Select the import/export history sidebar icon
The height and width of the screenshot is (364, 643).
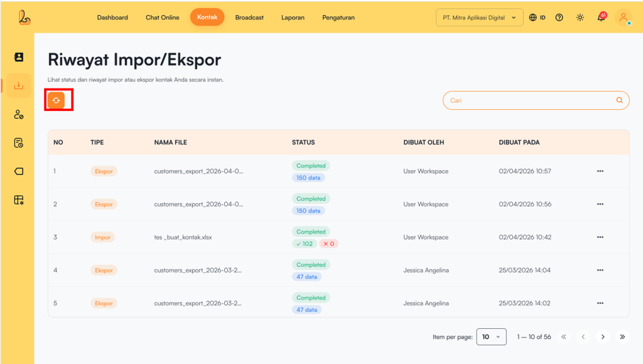[x=19, y=86]
